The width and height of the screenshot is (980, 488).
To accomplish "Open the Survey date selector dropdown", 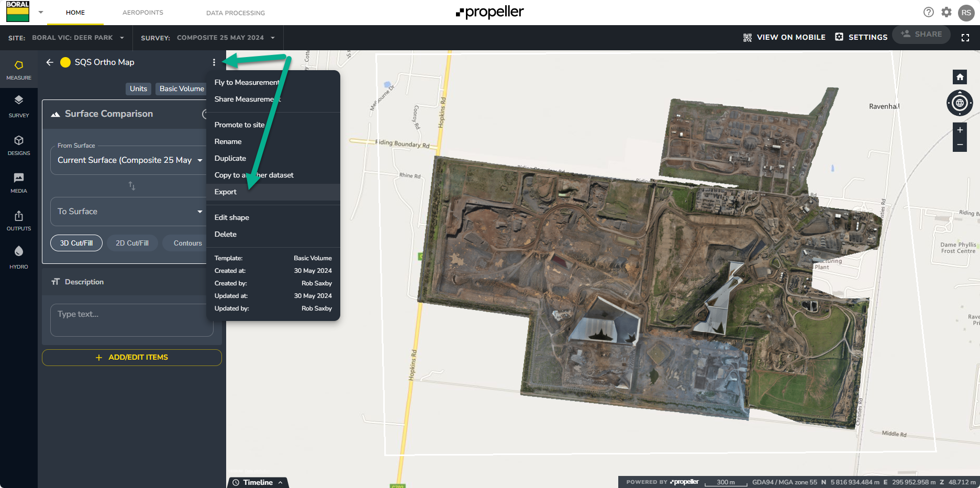I will (x=226, y=38).
